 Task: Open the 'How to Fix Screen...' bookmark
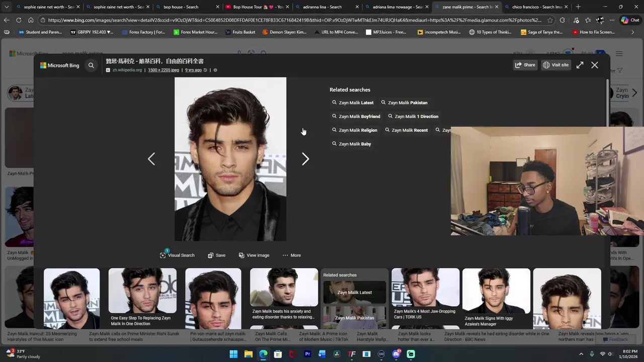pyautogui.click(x=594, y=32)
